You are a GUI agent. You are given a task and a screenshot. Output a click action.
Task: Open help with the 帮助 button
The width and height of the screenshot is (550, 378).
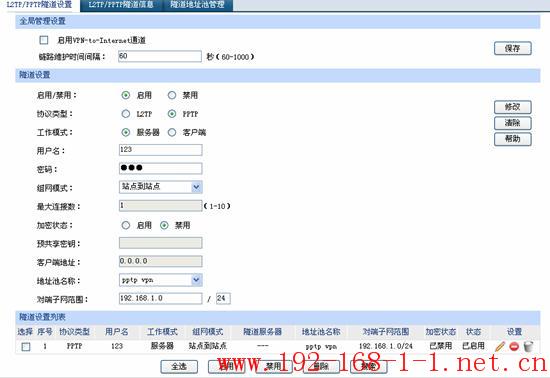coord(512,139)
